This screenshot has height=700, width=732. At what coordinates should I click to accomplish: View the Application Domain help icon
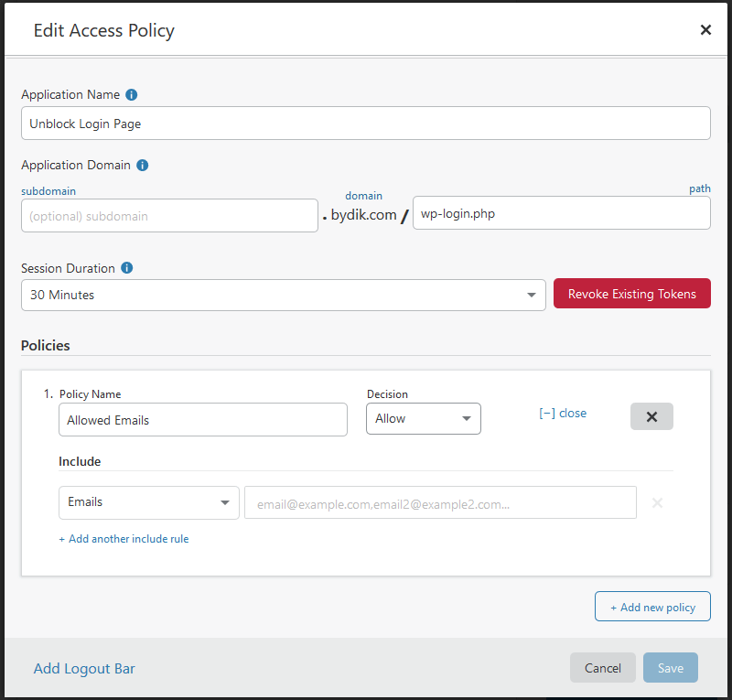pos(143,166)
